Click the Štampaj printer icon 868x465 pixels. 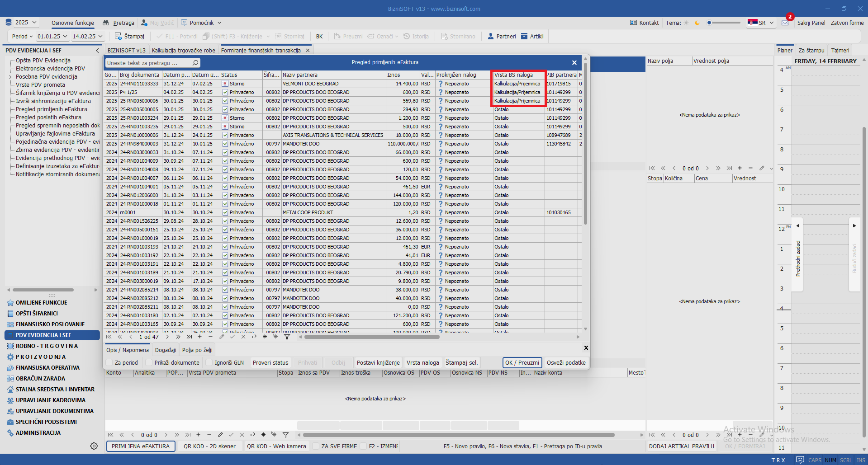[x=119, y=36]
